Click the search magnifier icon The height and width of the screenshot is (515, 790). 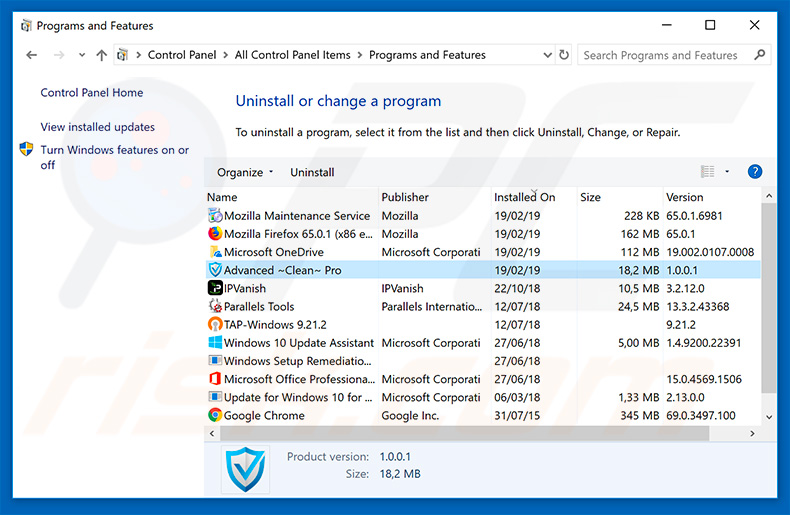click(x=759, y=54)
